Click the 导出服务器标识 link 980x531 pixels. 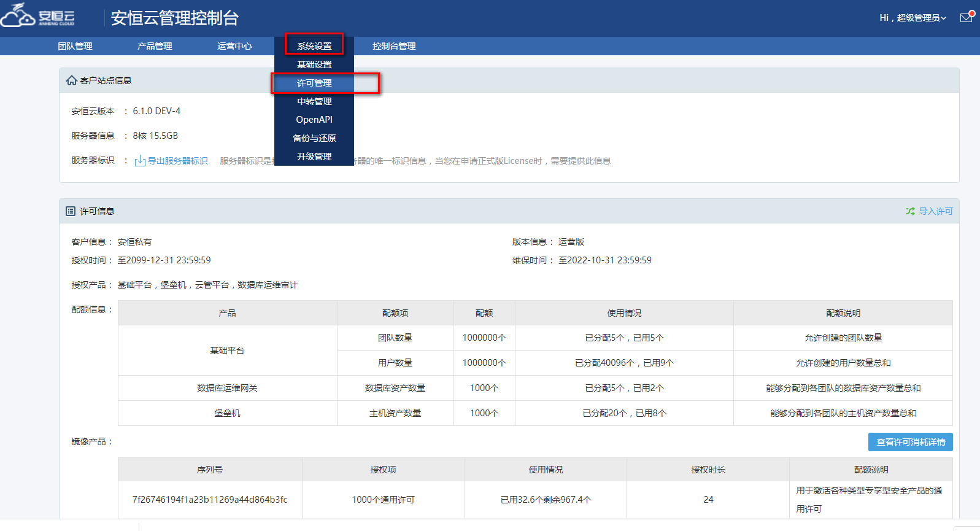tap(177, 161)
